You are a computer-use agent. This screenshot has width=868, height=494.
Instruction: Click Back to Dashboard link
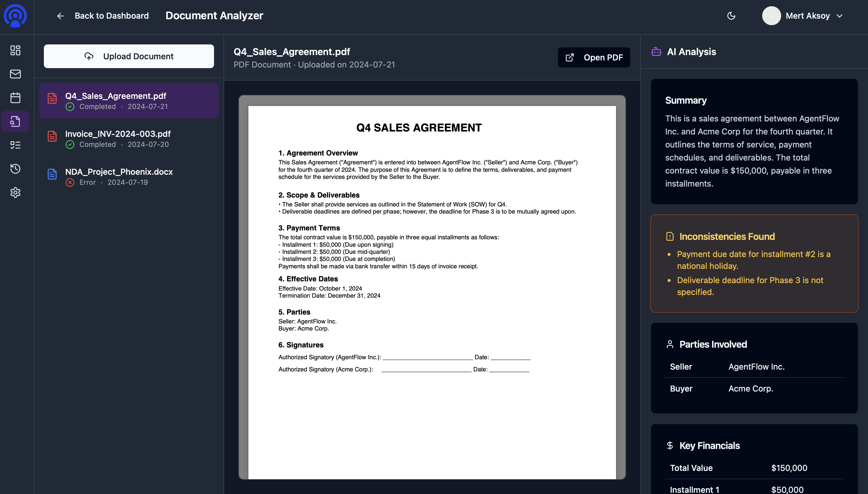point(111,16)
